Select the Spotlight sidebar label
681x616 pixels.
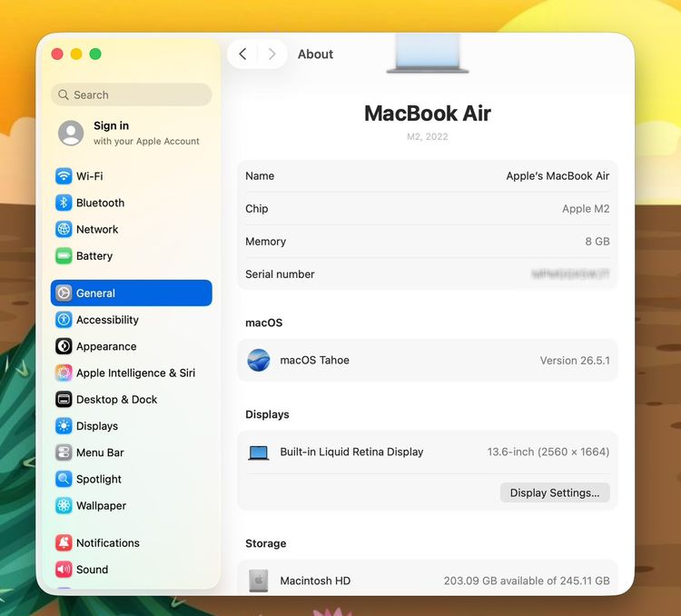pos(99,479)
